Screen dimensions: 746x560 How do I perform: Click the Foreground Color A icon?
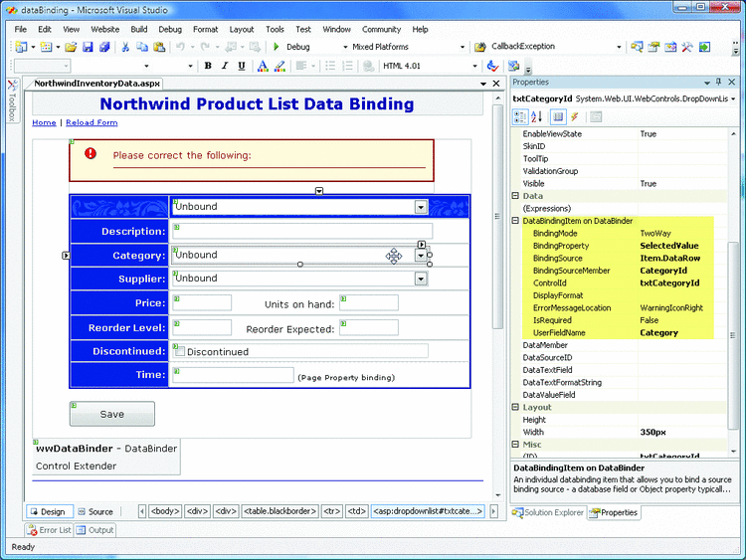pos(263,66)
